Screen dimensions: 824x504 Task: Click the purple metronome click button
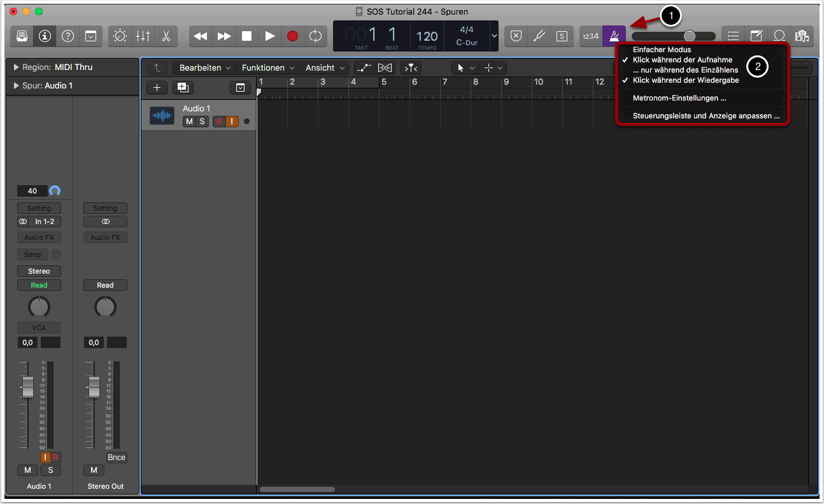point(614,36)
